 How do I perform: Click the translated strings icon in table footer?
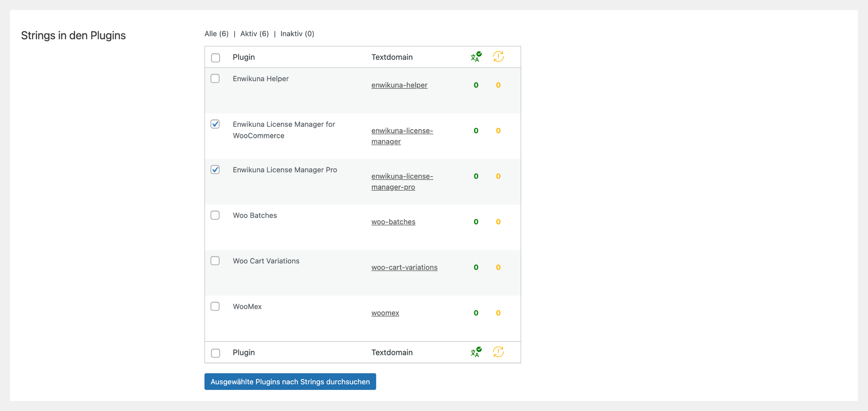(x=476, y=352)
